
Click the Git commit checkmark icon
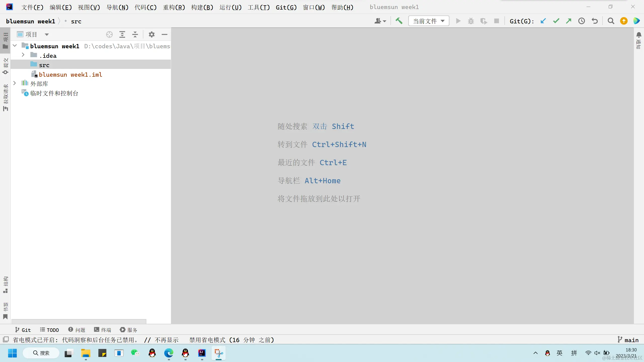[556, 21]
